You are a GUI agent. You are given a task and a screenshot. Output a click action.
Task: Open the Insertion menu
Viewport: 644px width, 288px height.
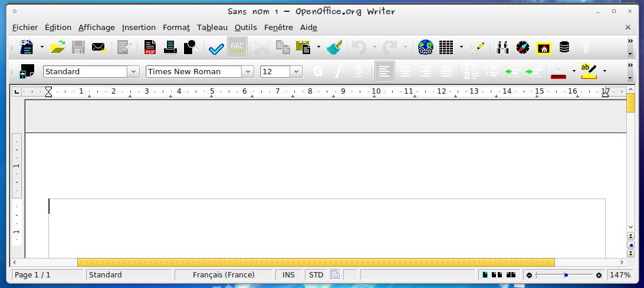(x=139, y=28)
